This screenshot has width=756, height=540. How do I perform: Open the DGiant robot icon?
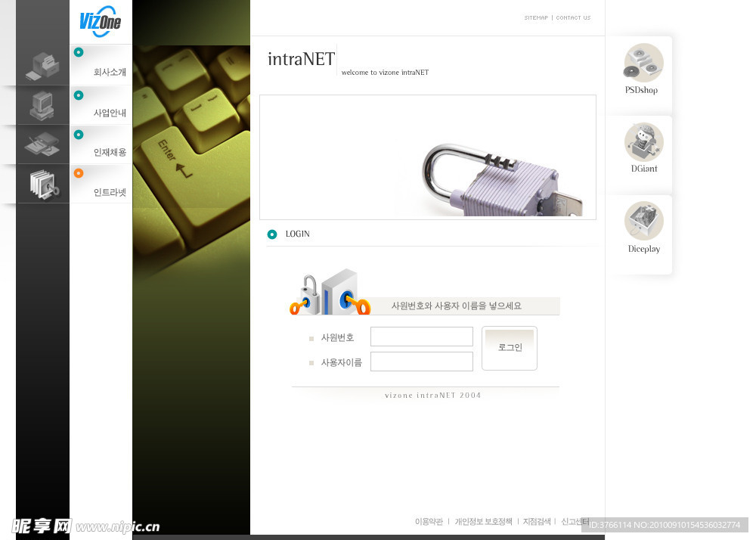click(x=643, y=142)
